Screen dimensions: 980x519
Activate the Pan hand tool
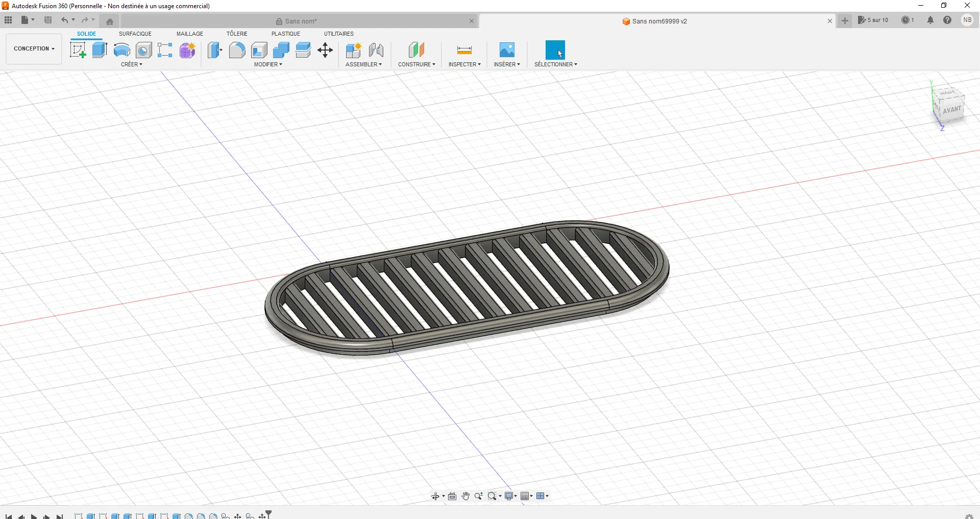(465, 496)
